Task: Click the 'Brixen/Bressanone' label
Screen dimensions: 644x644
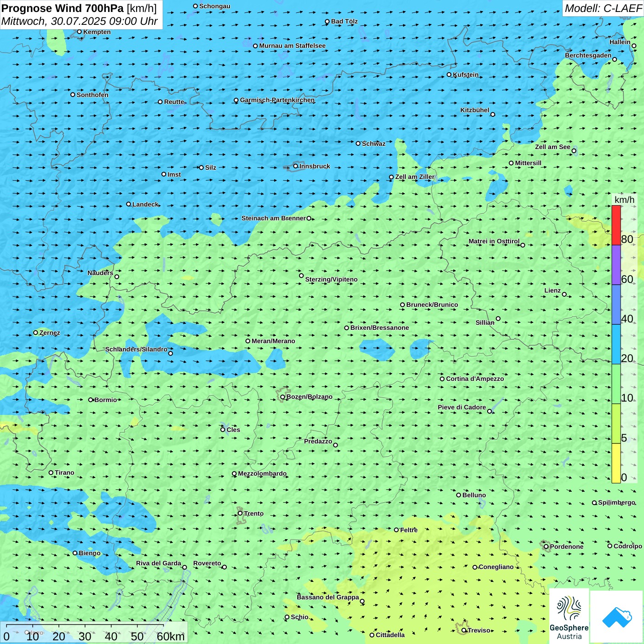Action: [x=379, y=328]
